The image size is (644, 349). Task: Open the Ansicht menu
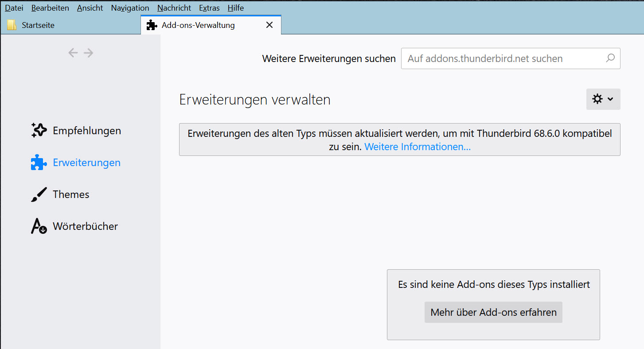[90, 8]
